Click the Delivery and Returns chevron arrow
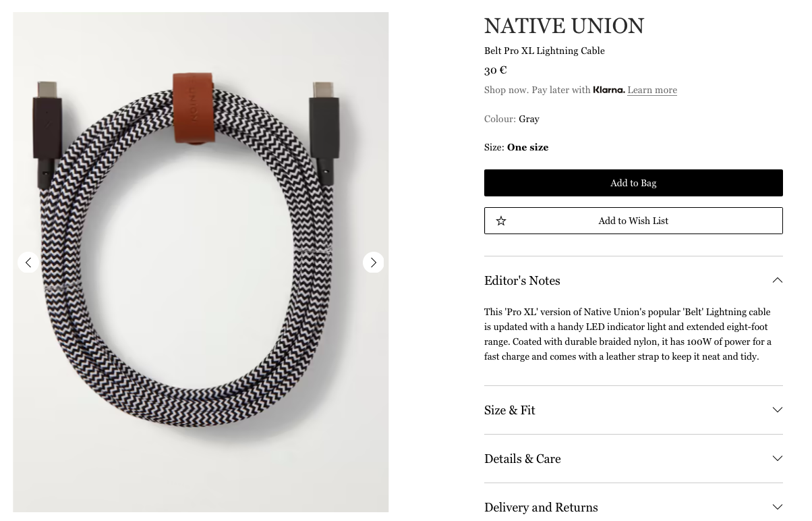The image size is (812, 521). pyautogui.click(x=777, y=507)
